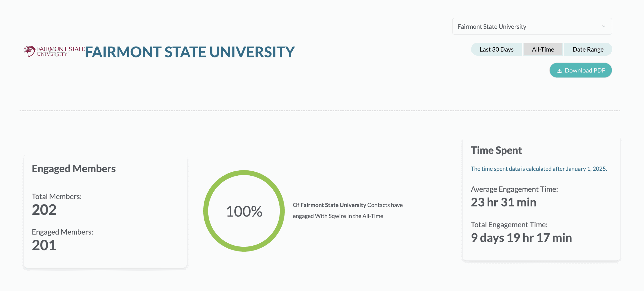Open the Fairmont State University dropdown
The width and height of the screenshot is (644, 291).
531,26
